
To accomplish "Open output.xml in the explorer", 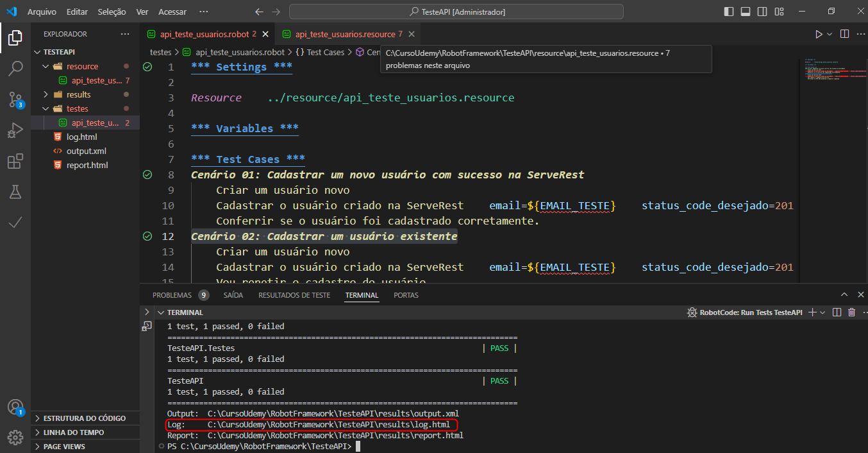I will coord(85,151).
